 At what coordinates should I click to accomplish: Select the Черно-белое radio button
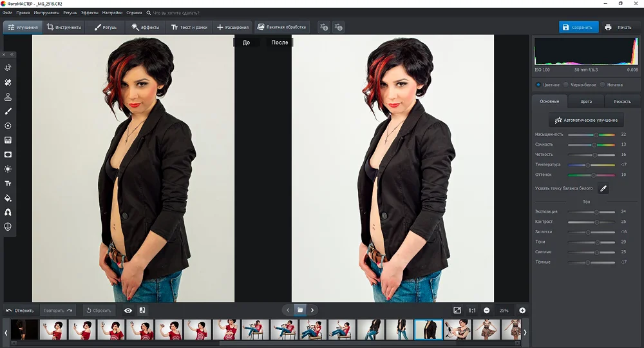click(x=566, y=84)
